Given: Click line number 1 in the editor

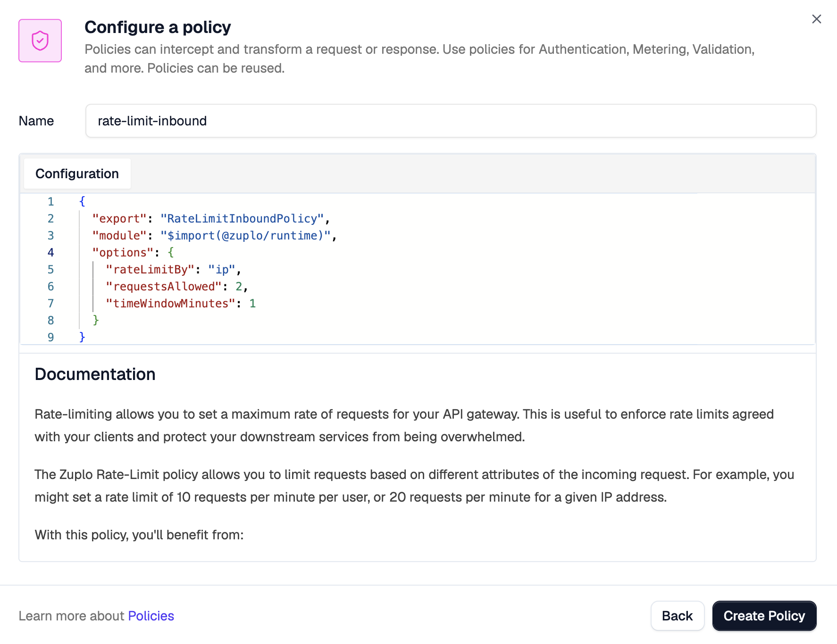Looking at the screenshot, I should click(x=50, y=201).
